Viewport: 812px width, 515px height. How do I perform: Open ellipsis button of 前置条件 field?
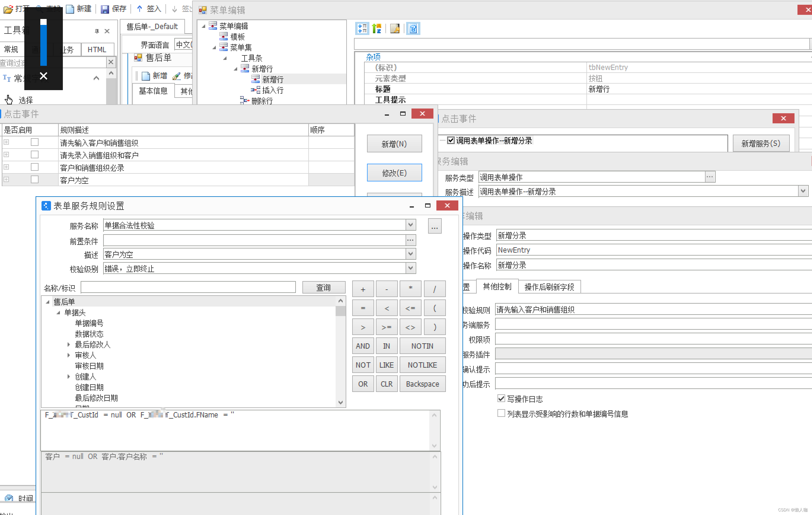click(x=410, y=240)
